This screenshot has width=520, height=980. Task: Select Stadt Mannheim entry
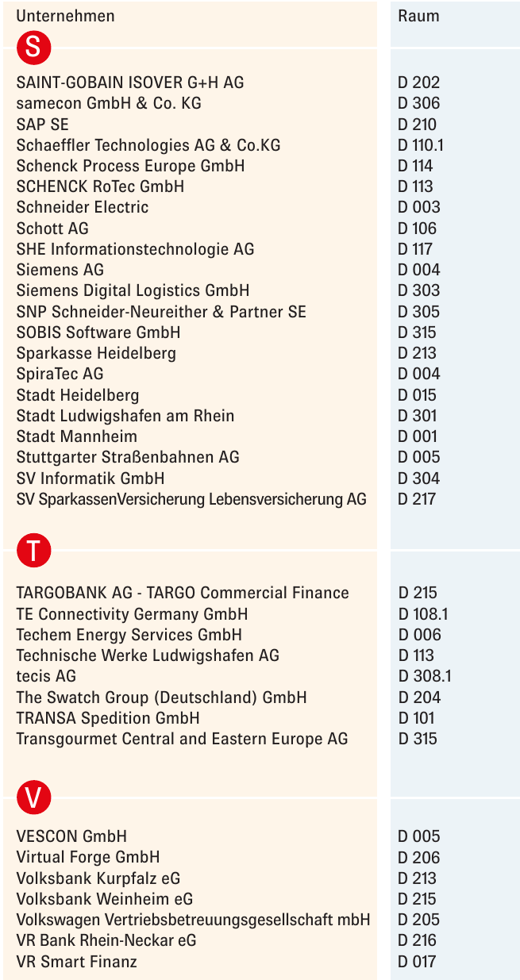coord(76,436)
